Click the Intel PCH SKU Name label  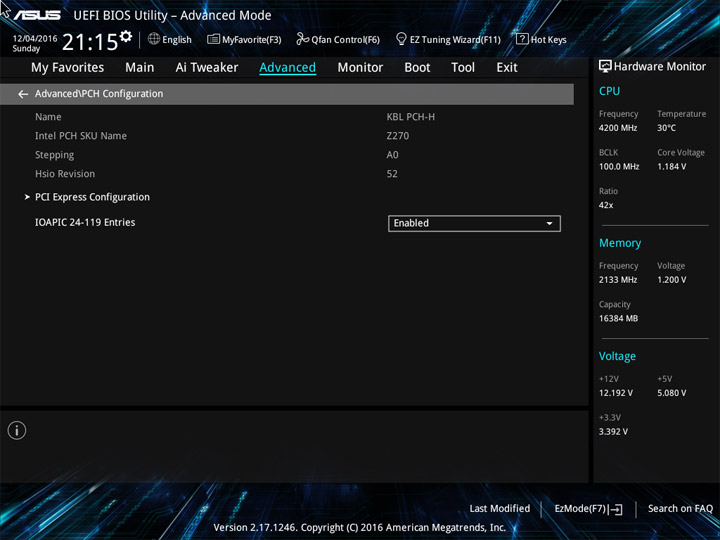coord(81,136)
